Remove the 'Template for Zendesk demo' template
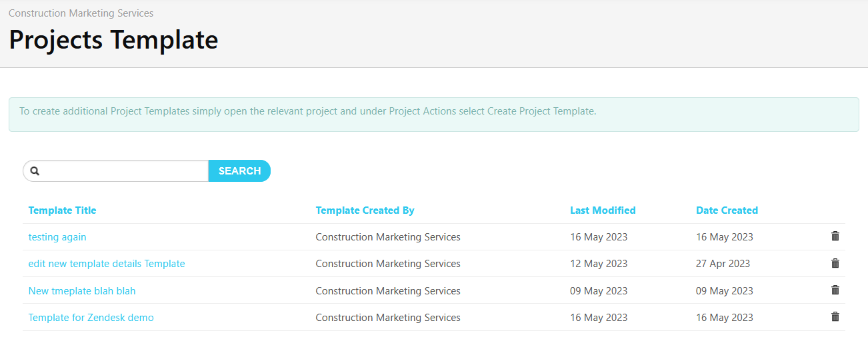 tap(835, 317)
